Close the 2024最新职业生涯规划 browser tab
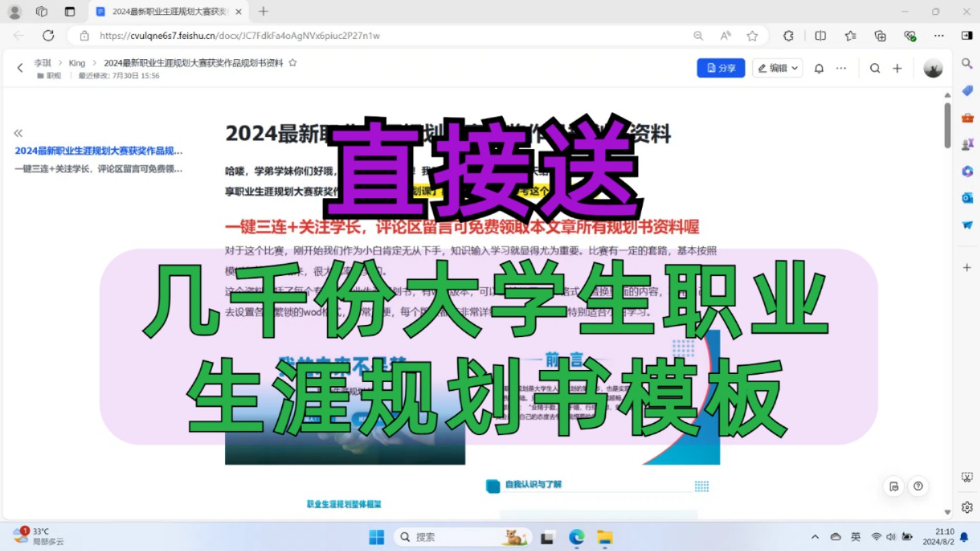Image resolution: width=980 pixels, height=551 pixels. (238, 12)
